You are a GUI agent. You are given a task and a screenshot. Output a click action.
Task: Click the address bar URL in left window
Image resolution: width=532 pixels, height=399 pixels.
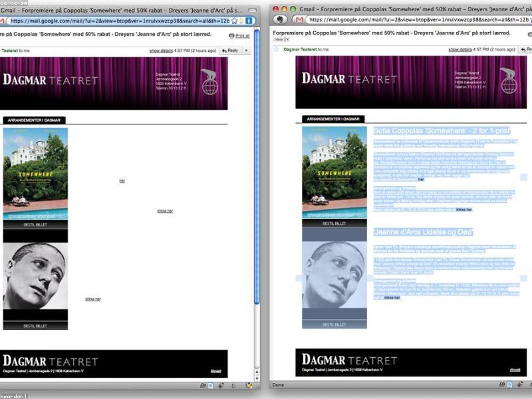tap(120, 21)
